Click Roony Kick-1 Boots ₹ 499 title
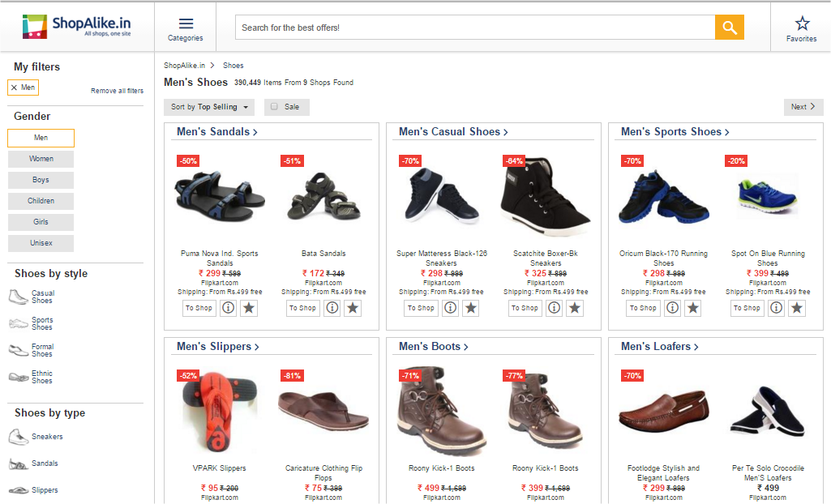 (x=442, y=468)
